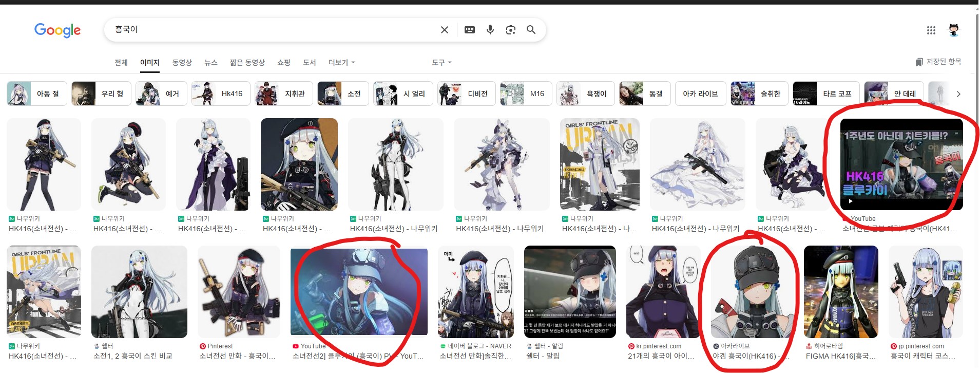Expand the 도구 tools dropdown
Image resolution: width=980 pixels, height=373 pixels.
(x=441, y=62)
